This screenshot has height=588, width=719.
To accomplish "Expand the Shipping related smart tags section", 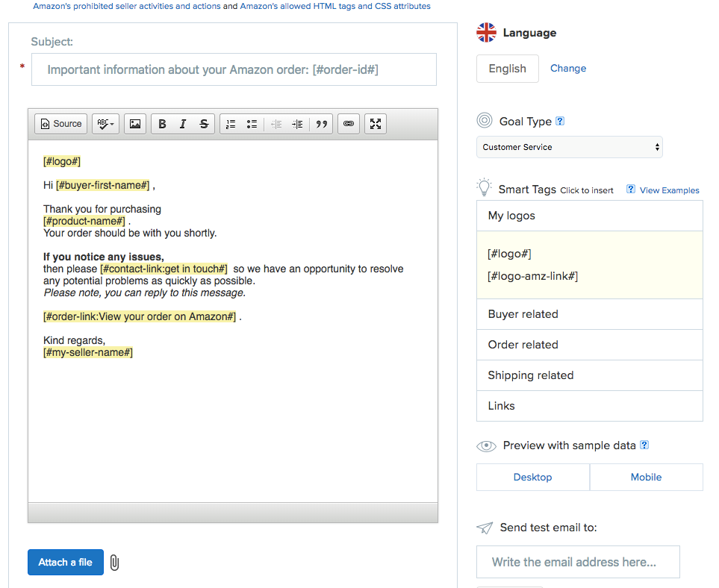I will [x=590, y=375].
